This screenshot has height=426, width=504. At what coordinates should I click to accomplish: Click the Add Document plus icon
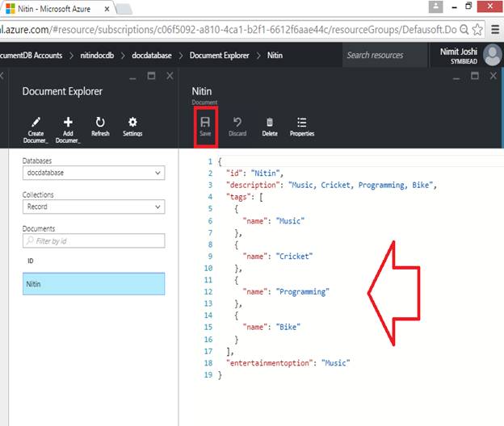[x=68, y=122]
